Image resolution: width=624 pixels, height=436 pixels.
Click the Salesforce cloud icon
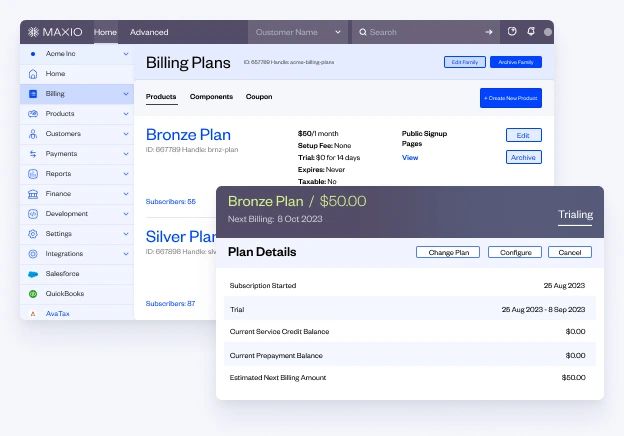33,274
